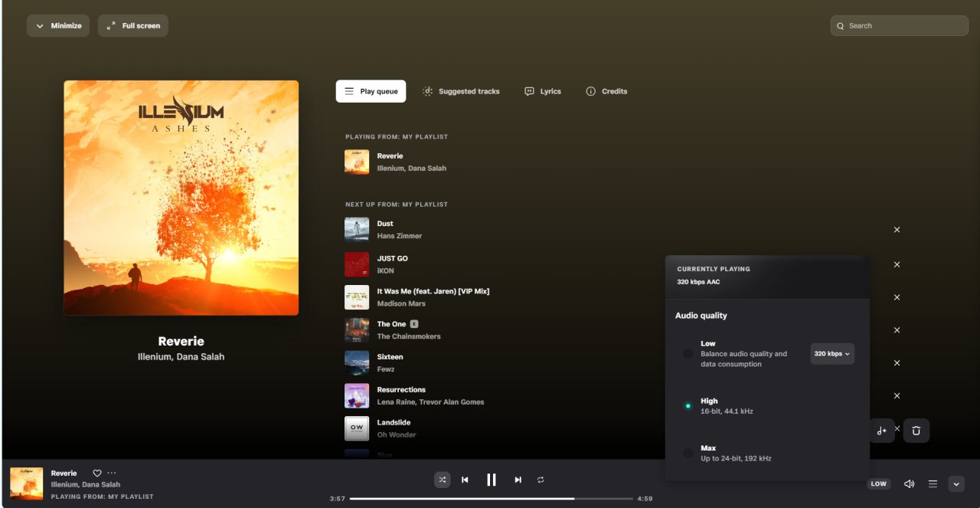Remove It Was Me from the queue

897,297
